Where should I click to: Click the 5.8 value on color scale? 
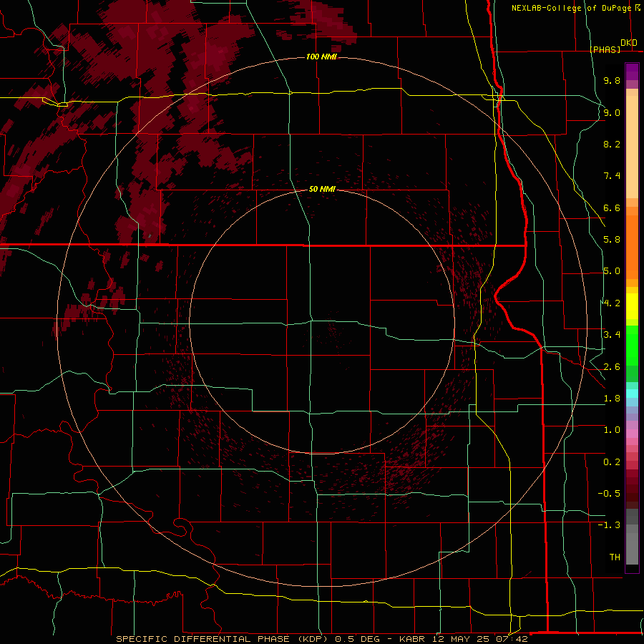click(x=612, y=240)
